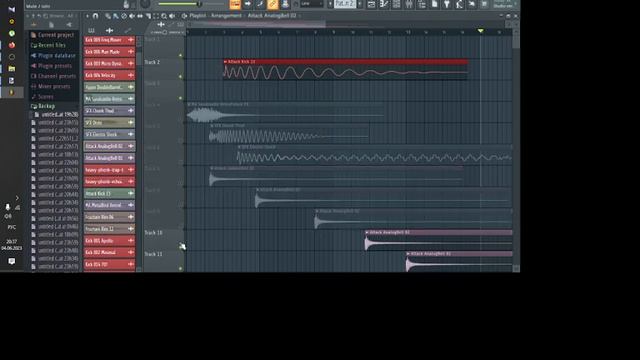Open the Attack Kick clip menu on Track 2

(x=225, y=62)
